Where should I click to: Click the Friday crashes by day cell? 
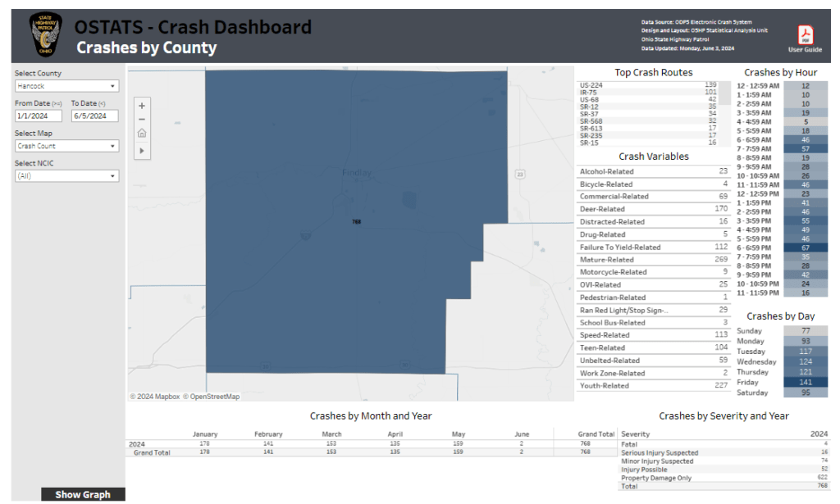[x=806, y=382]
